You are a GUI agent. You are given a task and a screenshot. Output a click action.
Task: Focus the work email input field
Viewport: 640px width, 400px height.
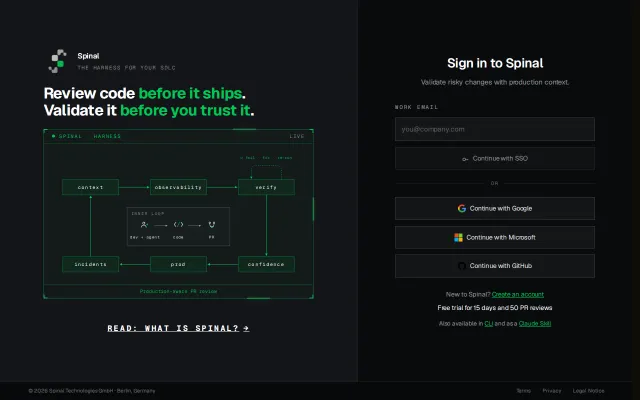click(x=495, y=129)
